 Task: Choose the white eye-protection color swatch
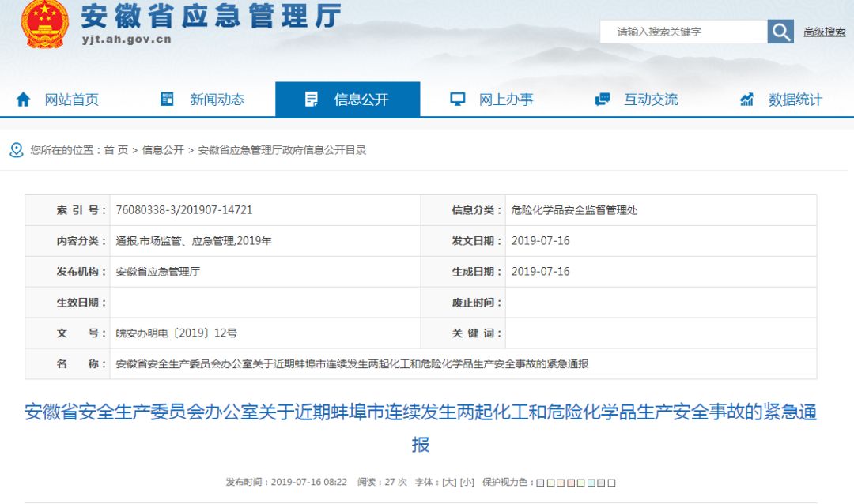(x=611, y=483)
